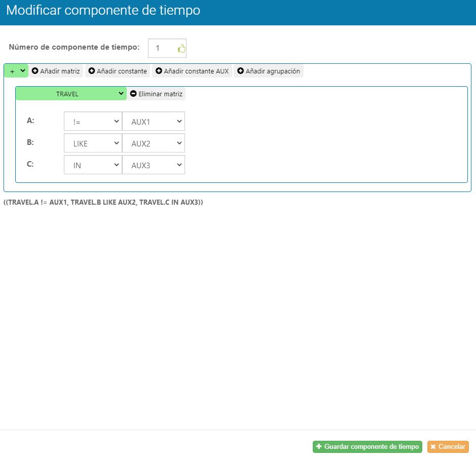Open the LIKE comparison dropdown for B
Viewport: 476px width, 459px height.
pyautogui.click(x=93, y=143)
